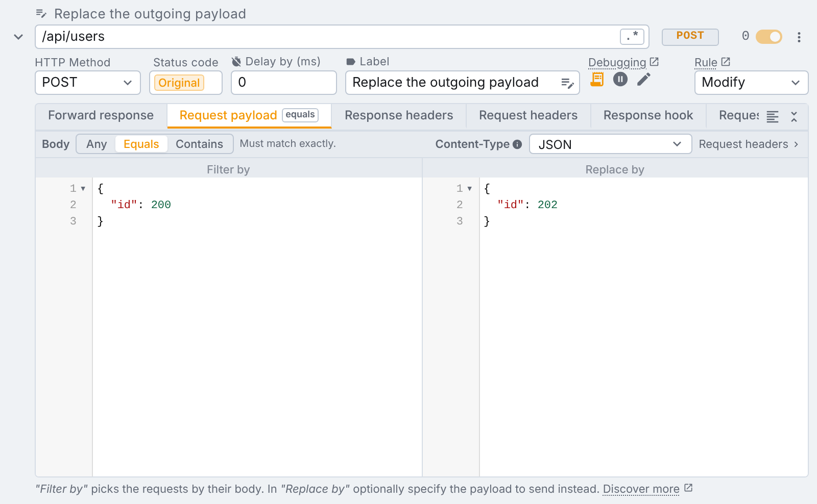Click the external link icon beside Debugging
The image size is (817, 504).
pyautogui.click(x=654, y=62)
